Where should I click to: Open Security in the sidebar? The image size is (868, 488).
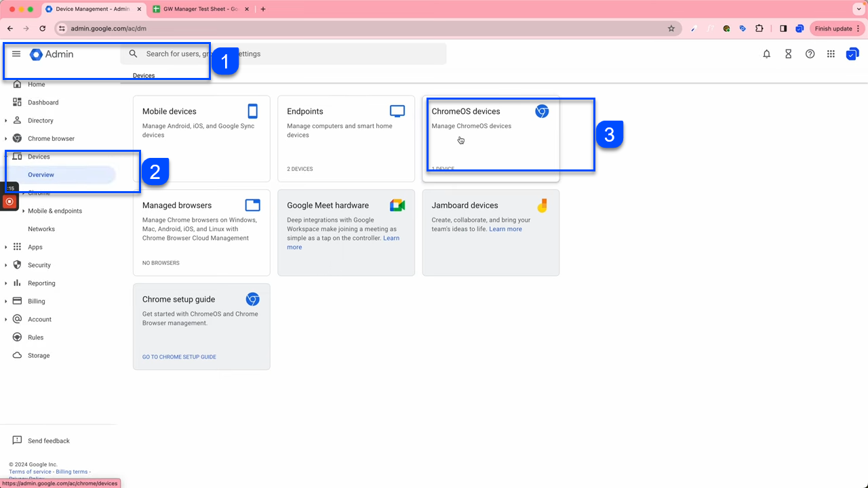point(39,265)
